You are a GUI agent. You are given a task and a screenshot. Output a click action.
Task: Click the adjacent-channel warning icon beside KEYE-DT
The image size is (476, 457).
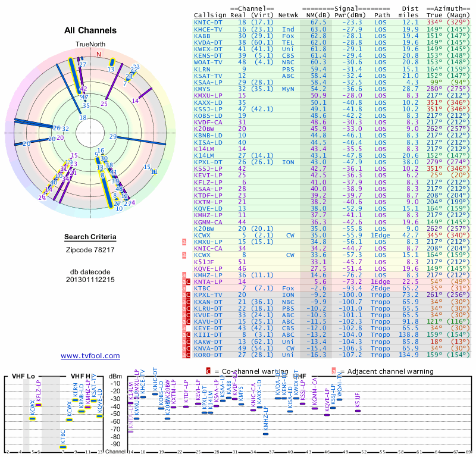click(184, 327)
